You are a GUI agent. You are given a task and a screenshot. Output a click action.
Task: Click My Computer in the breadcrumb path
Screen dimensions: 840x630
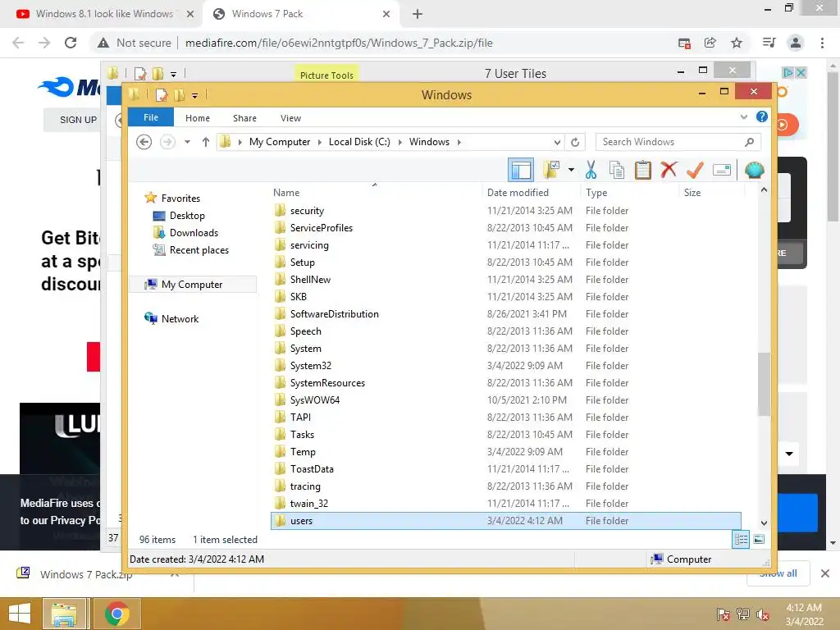point(280,142)
